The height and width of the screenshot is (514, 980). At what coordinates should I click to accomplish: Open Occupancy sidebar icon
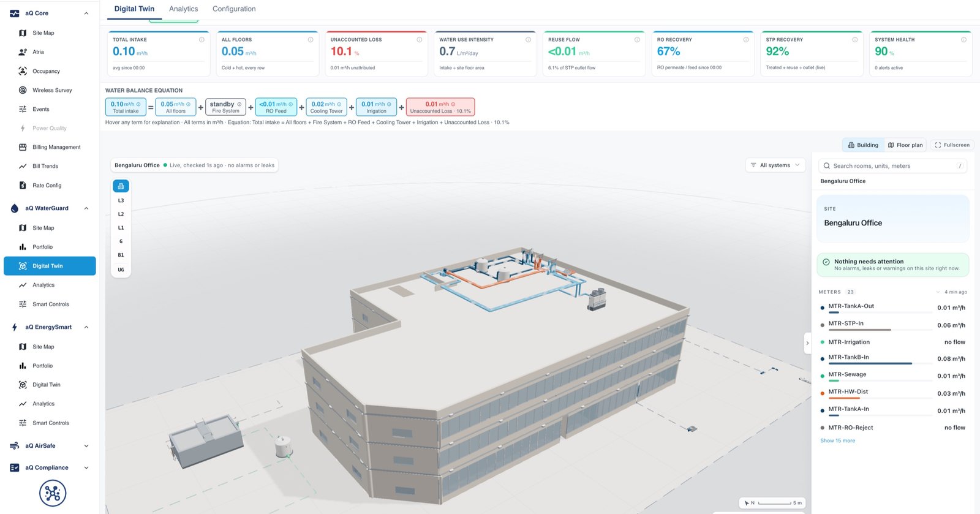[23, 71]
